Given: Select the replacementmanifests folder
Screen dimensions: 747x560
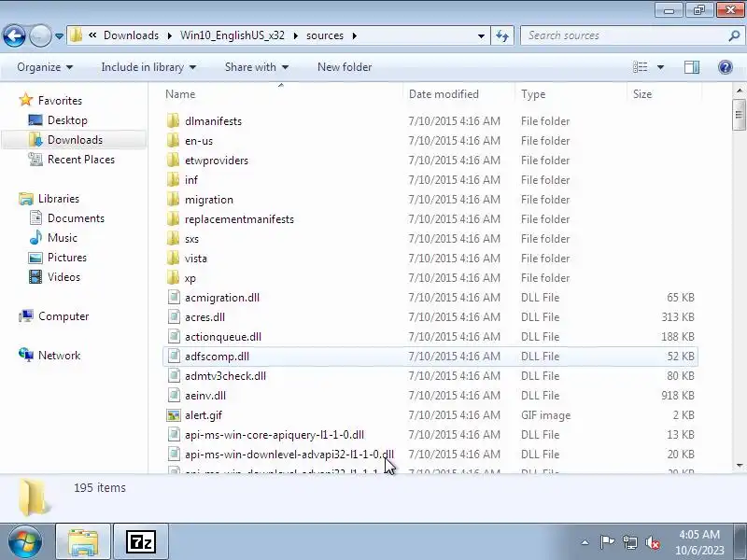Looking at the screenshot, I should click(x=239, y=219).
